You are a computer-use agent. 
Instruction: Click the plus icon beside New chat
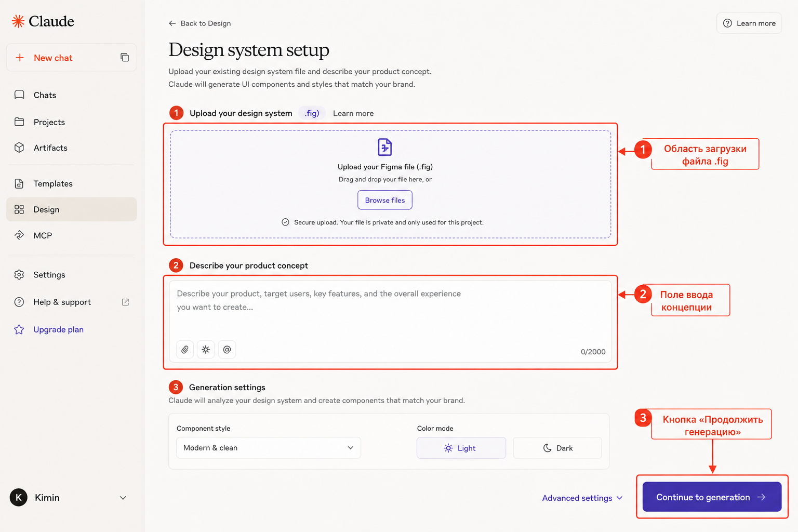(x=20, y=58)
